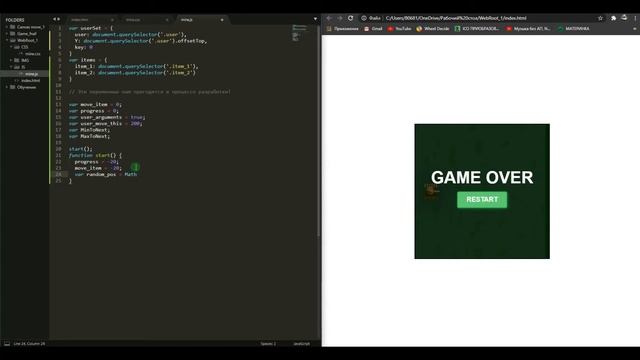Go forward in the browser

340,18
